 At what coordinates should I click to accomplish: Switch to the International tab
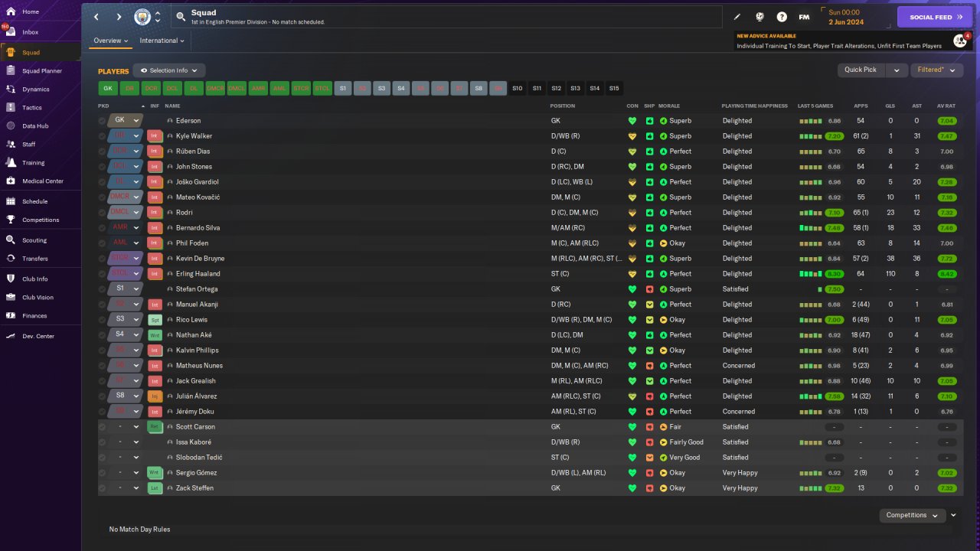(162, 41)
